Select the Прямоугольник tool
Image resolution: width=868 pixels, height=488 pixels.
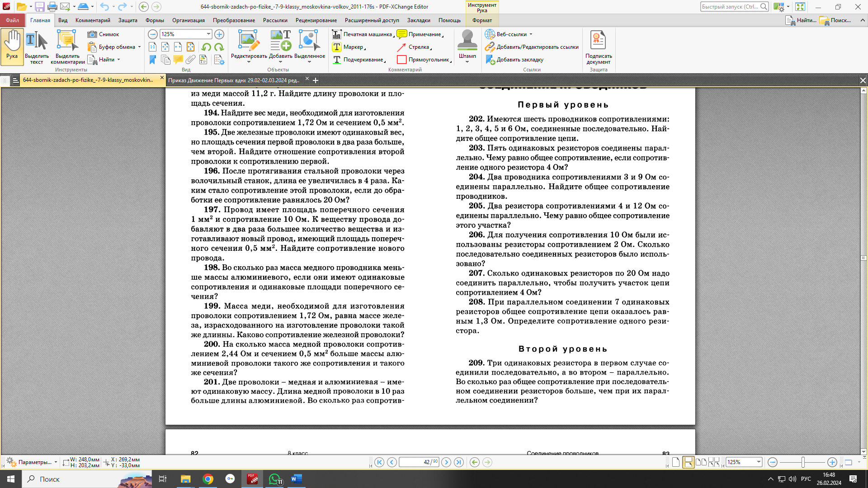pos(424,60)
